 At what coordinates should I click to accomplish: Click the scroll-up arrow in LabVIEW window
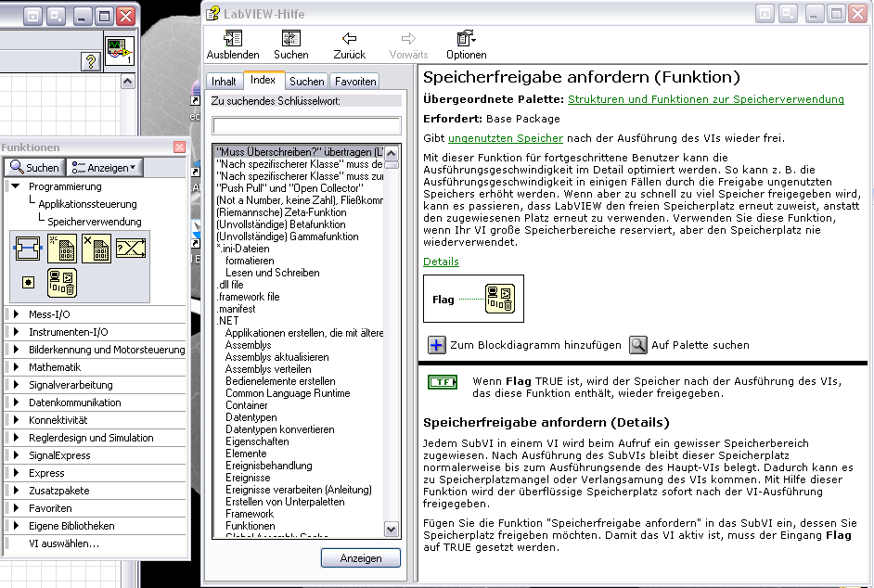pos(128,82)
